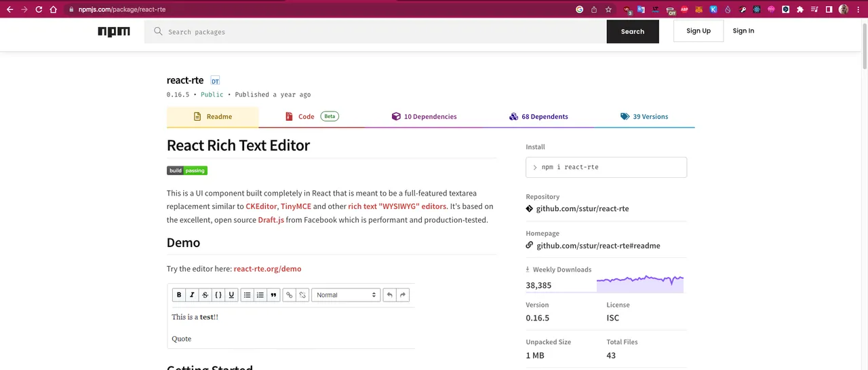Open the TinyMCE link

296,206
